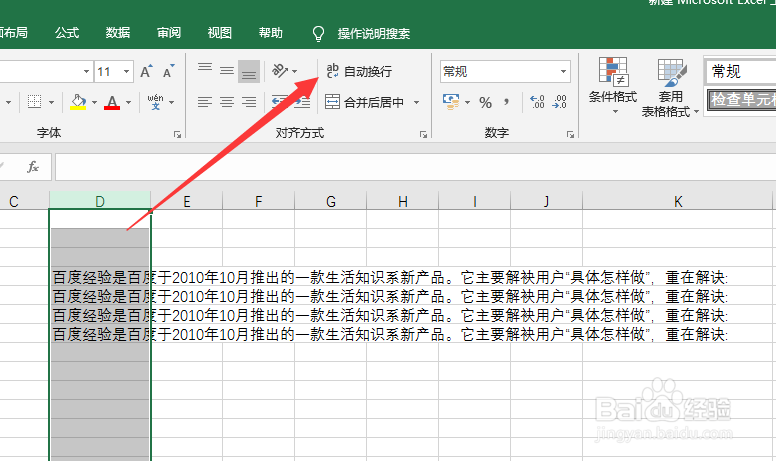This screenshot has width=776, height=461.
Task: Toggle 自动换行 wrap text
Action: tap(359, 72)
